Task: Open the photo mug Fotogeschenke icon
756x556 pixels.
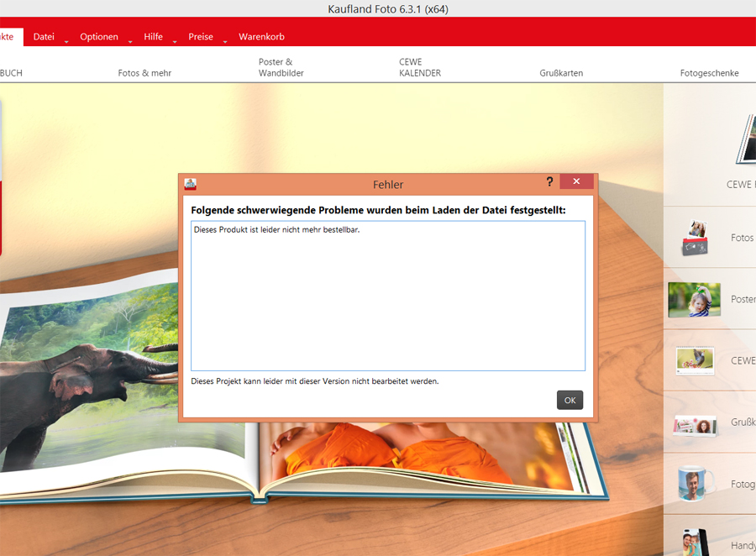Action: pos(696,483)
